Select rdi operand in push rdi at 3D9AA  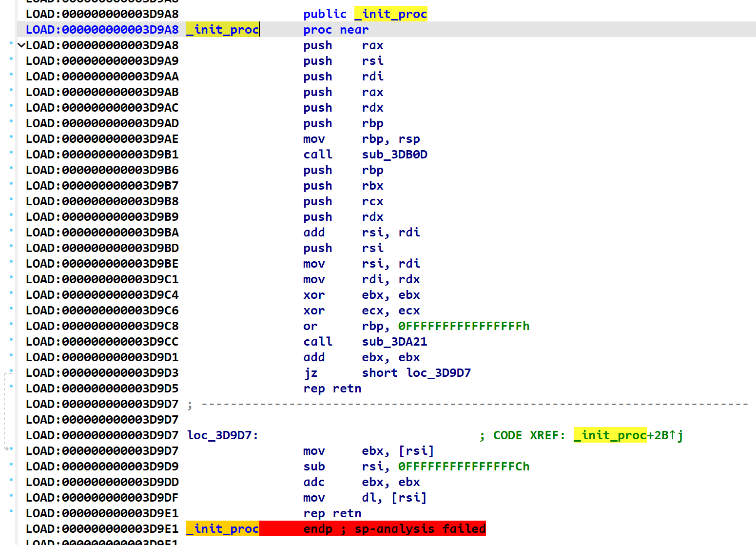(373, 77)
